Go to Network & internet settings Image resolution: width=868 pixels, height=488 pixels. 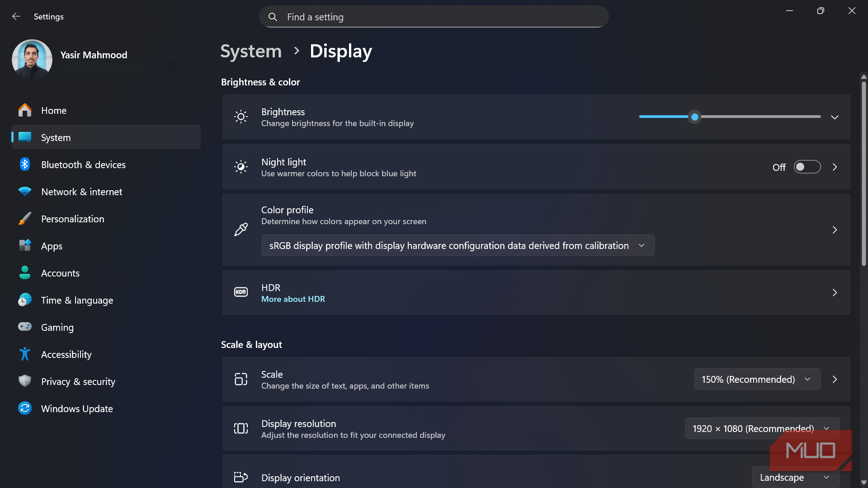[x=106, y=192]
